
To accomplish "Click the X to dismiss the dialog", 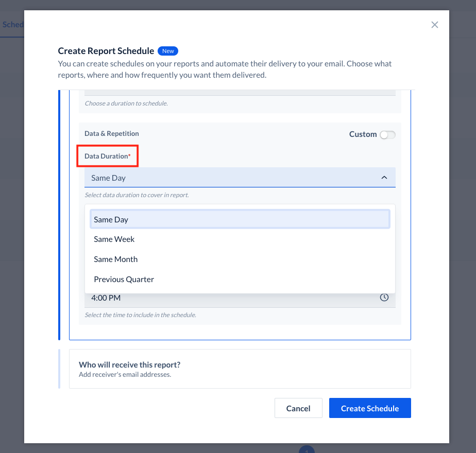I will tap(434, 25).
